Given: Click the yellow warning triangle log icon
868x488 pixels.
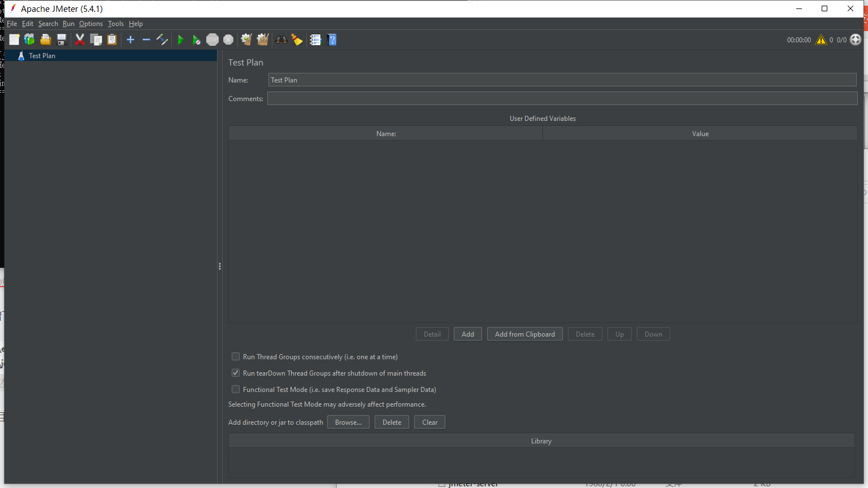Looking at the screenshot, I should point(821,40).
